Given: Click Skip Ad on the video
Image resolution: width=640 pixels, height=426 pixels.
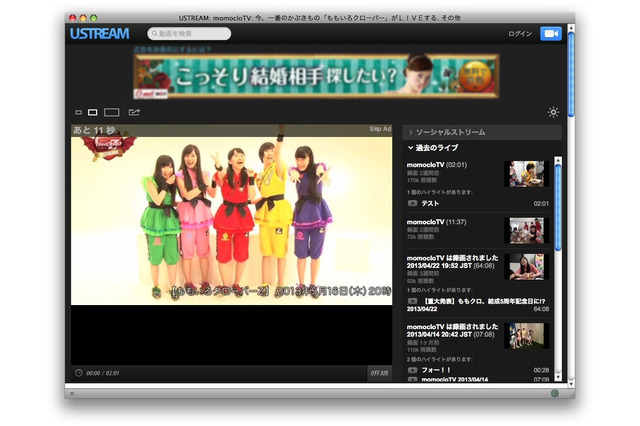Looking at the screenshot, I should (x=380, y=129).
